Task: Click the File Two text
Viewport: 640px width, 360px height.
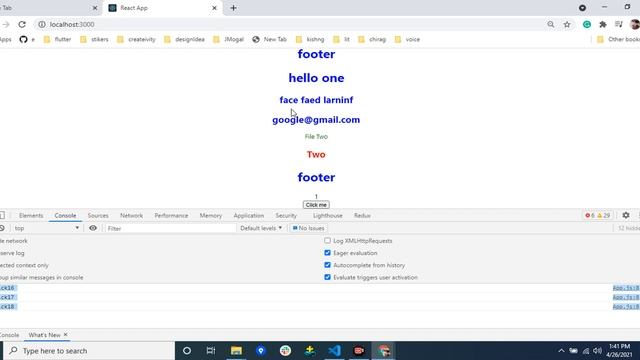Action: click(x=316, y=137)
